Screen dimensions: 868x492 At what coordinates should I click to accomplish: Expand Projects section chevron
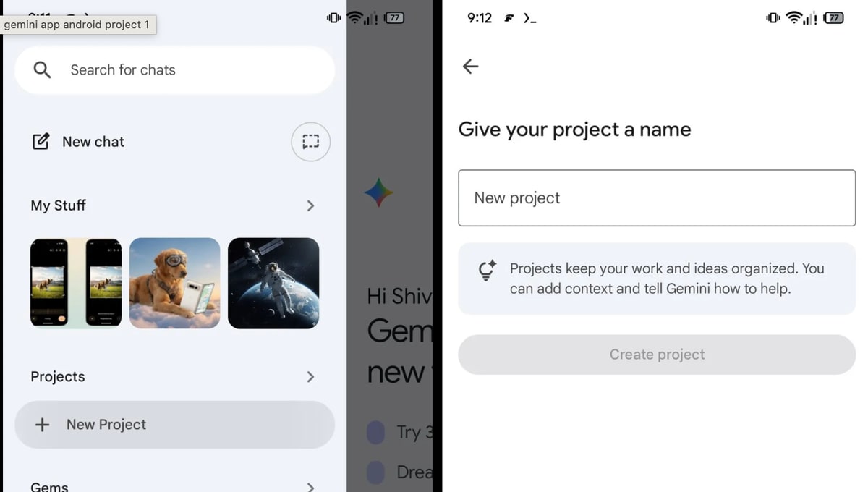(x=310, y=377)
